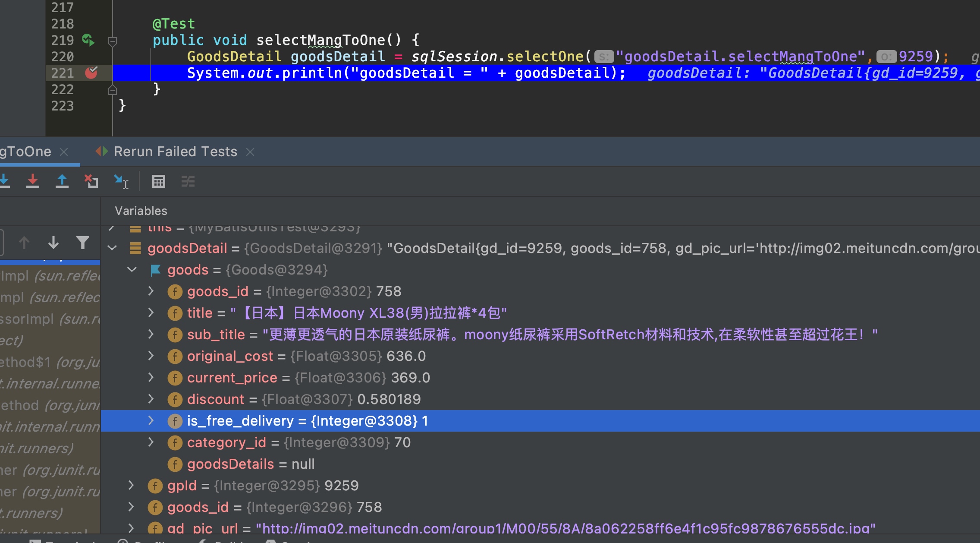This screenshot has width=980, height=543.
Task: Click the frames filter funnel icon
Action: pyautogui.click(x=82, y=243)
